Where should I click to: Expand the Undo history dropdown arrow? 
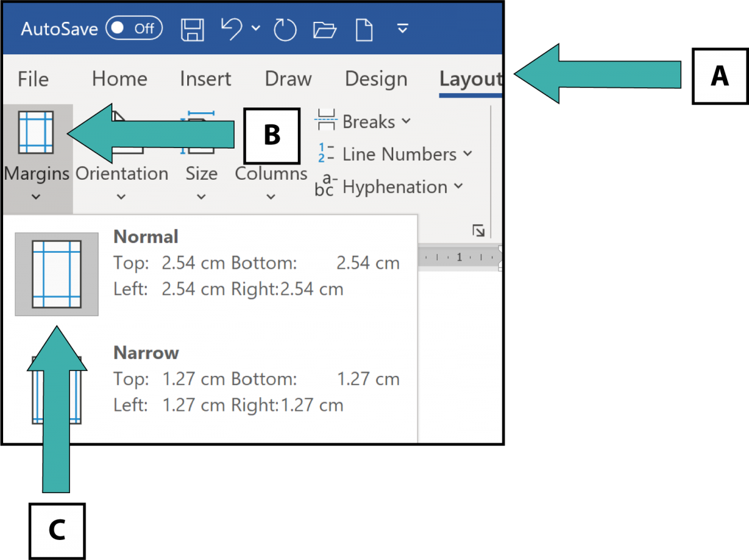coord(256,28)
